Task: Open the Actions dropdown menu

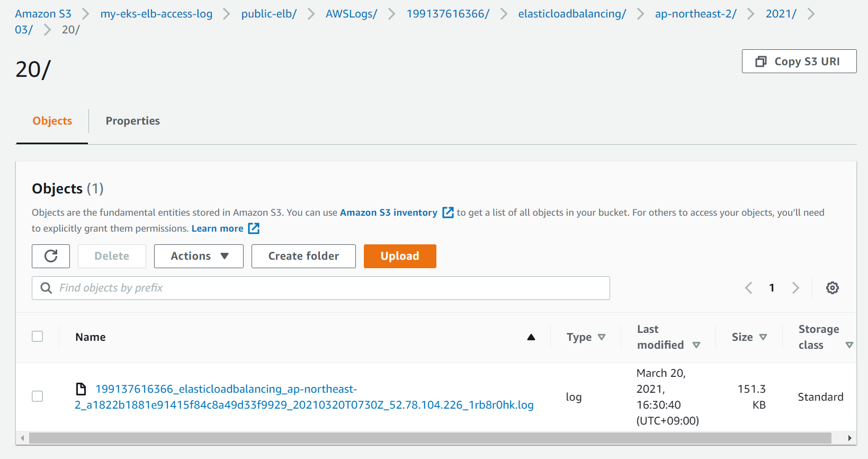Action: click(199, 256)
